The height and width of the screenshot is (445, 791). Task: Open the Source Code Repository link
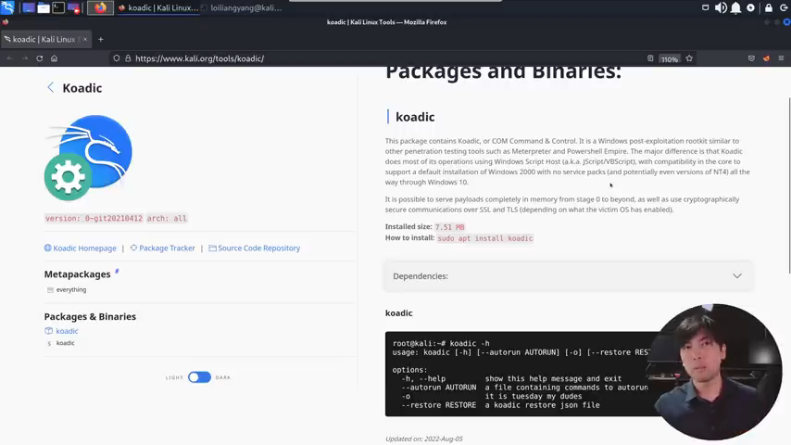[x=254, y=248]
